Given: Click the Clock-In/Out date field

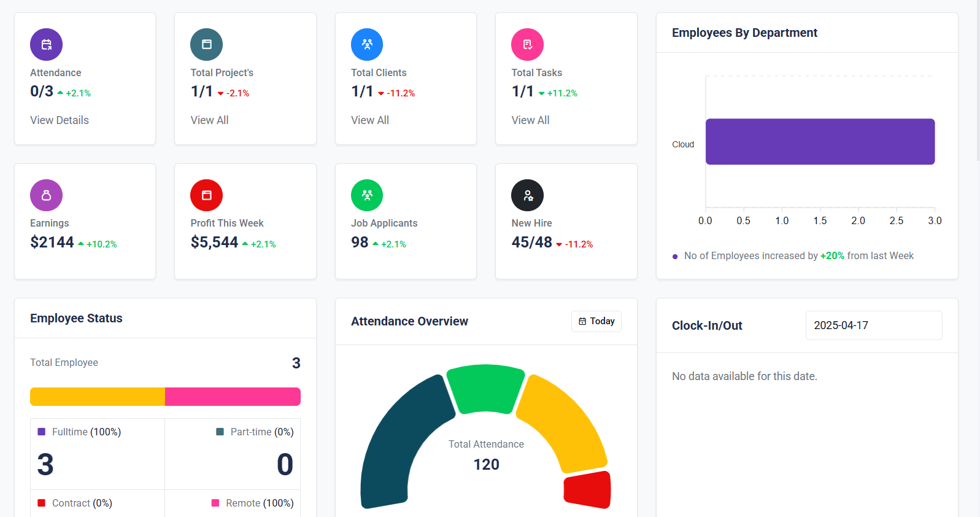Looking at the screenshot, I should [873, 325].
